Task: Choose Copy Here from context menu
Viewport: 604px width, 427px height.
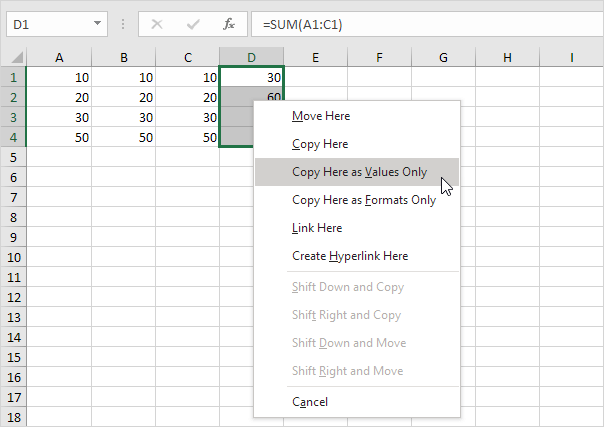Action: click(x=320, y=144)
